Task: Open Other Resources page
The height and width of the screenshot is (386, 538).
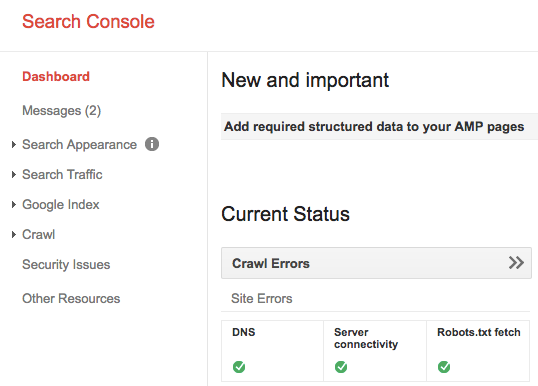Action: coord(71,298)
